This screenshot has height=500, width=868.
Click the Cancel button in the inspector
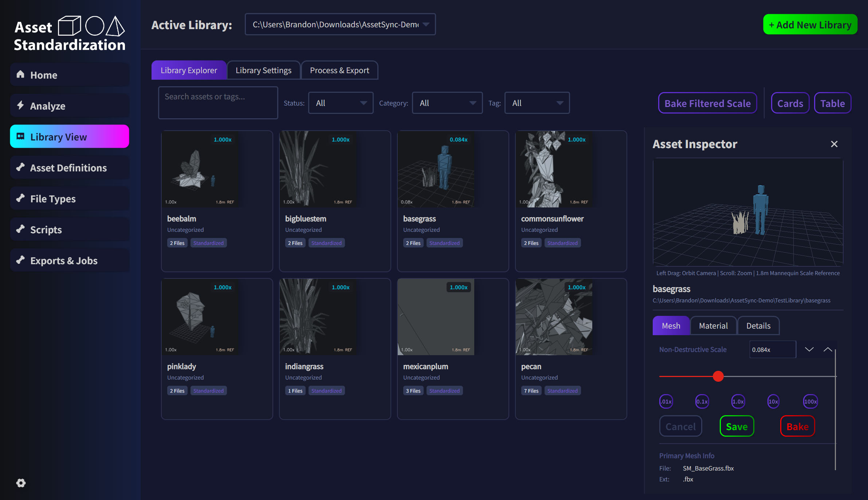click(680, 426)
